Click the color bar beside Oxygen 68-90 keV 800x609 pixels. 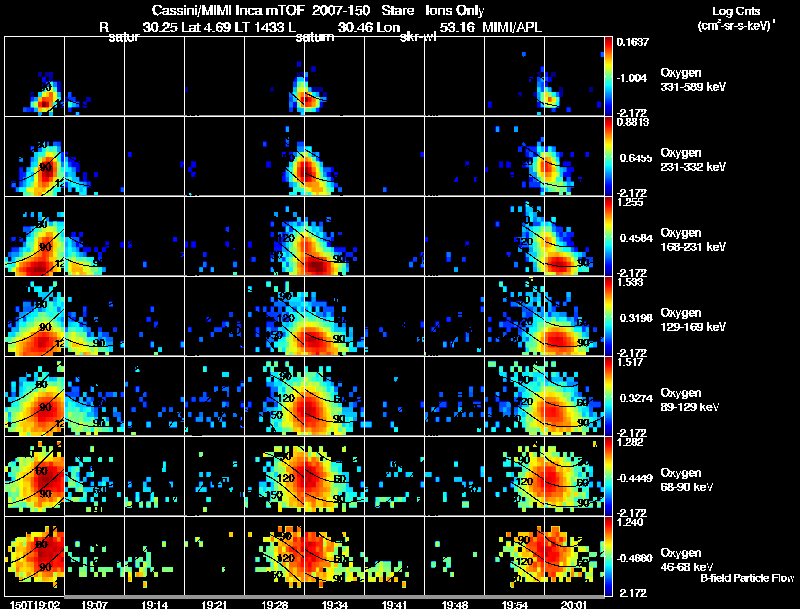coord(608,477)
